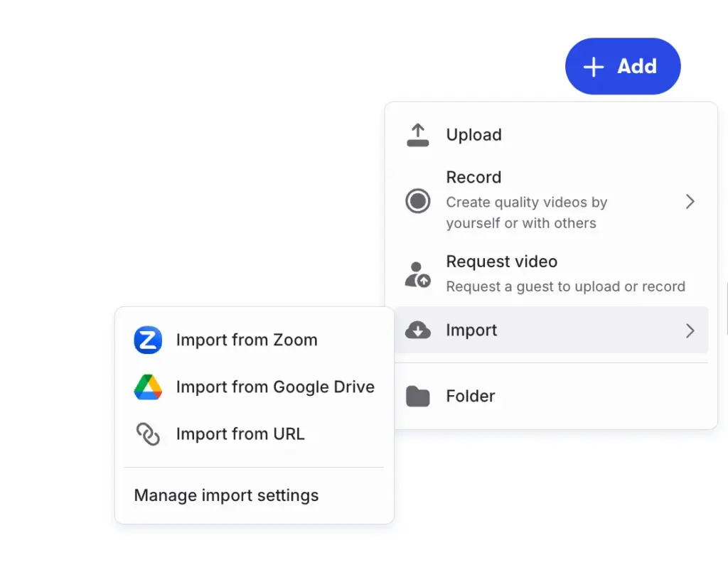Click the Folder icon
The width and height of the screenshot is (728, 565).
point(418,396)
